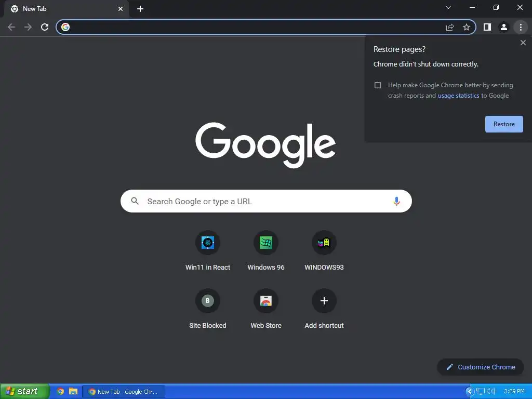Click the volume tray icon
This screenshot has height=399, width=532.
[490, 391]
